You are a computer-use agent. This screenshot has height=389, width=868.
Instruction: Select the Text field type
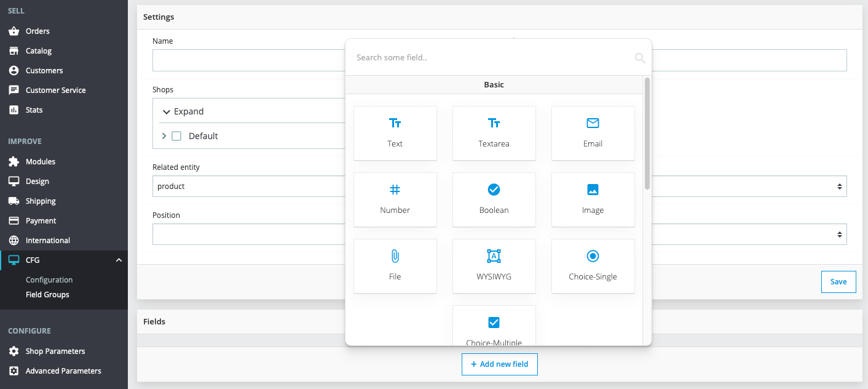(x=395, y=133)
